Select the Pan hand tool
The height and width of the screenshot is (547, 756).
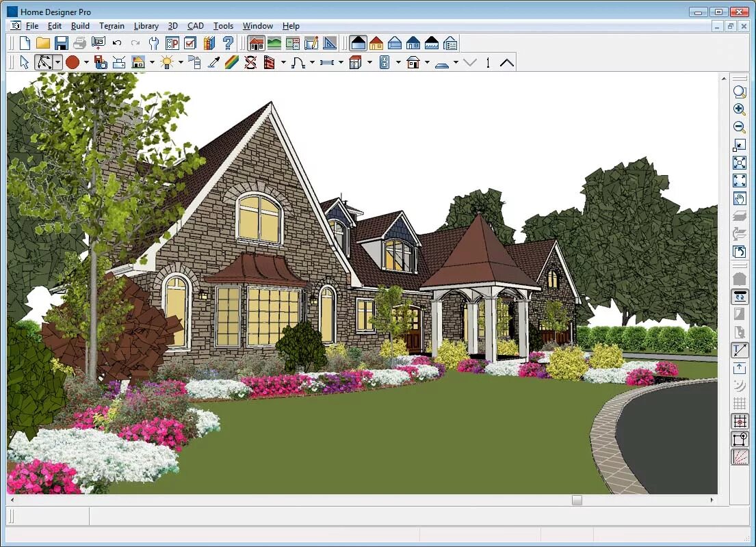[741, 199]
